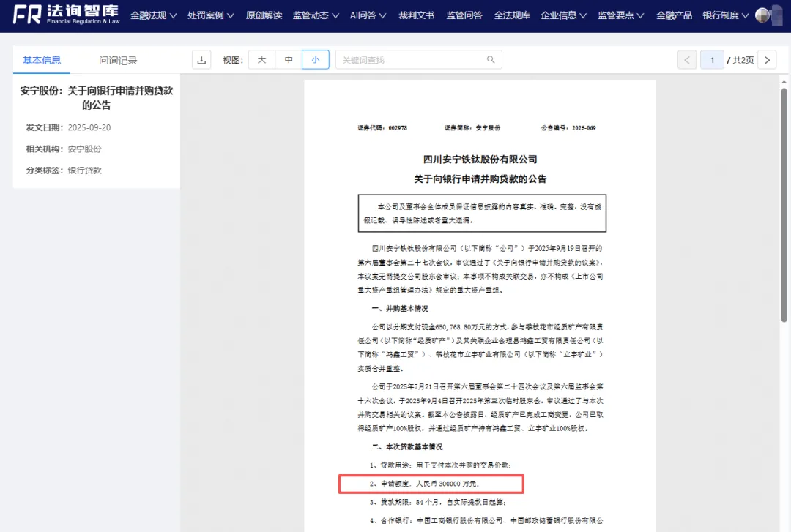Click the document download icon
This screenshot has height=532, width=791.
(201, 59)
